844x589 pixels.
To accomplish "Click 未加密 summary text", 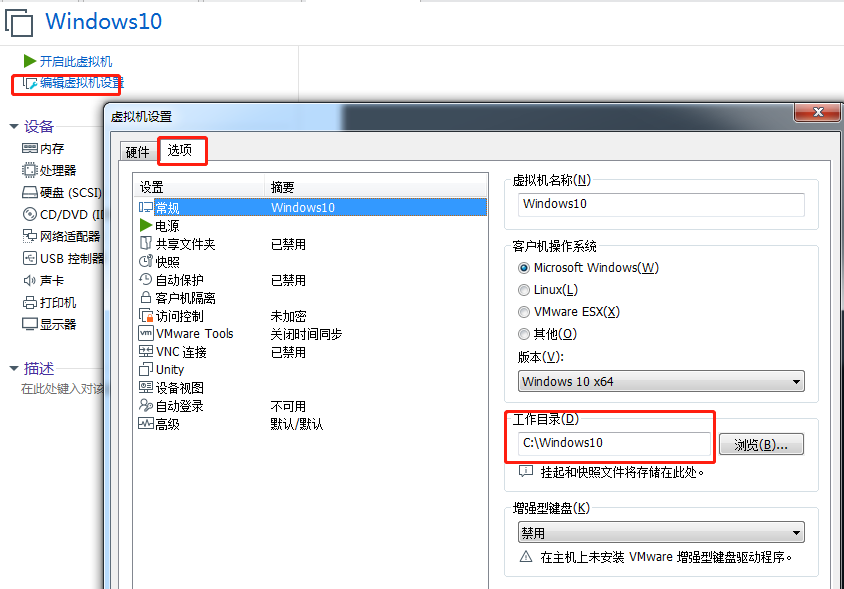I will point(288,316).
